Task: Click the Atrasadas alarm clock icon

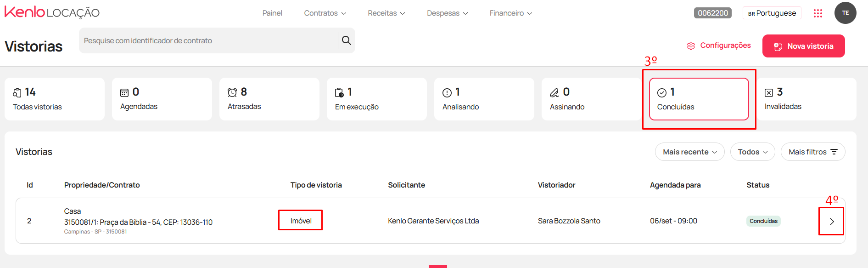Action: pos(232,93)
